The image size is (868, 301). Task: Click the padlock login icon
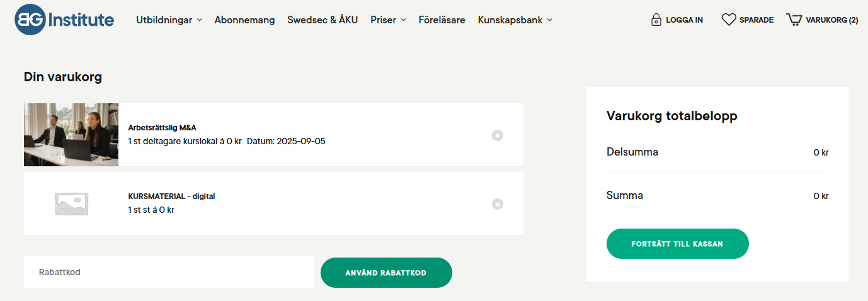[x=656, y=20]
